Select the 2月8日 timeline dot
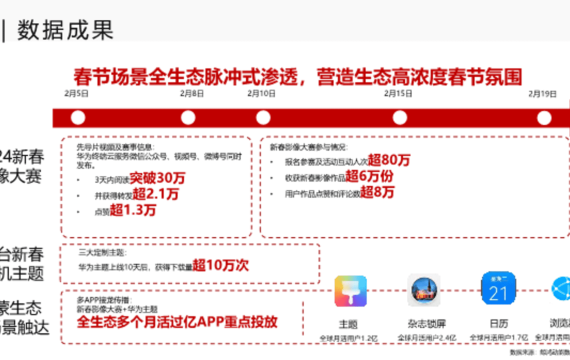Image resolution: width=570 pixels, height=360 pixels. click(x=188, y=118)
